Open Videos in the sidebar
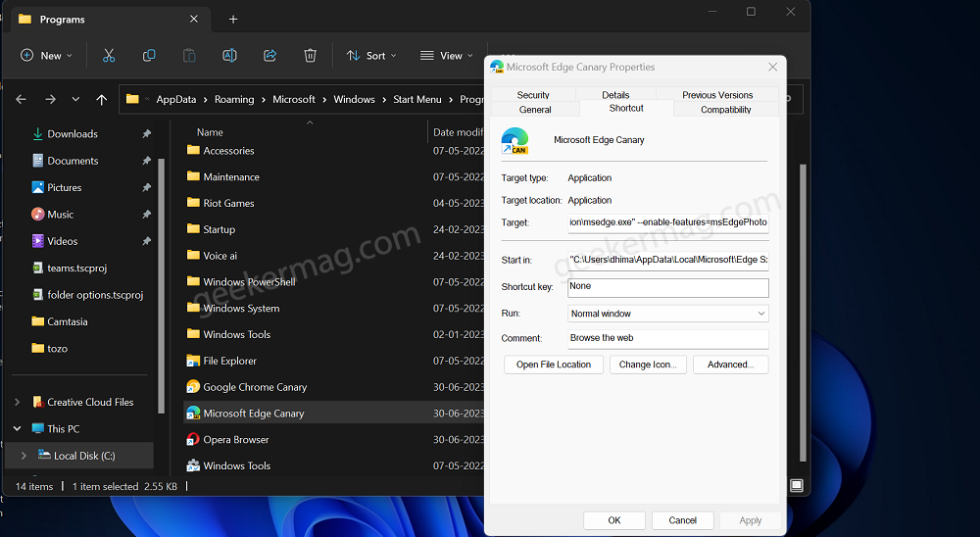 (x=63, y=241)
